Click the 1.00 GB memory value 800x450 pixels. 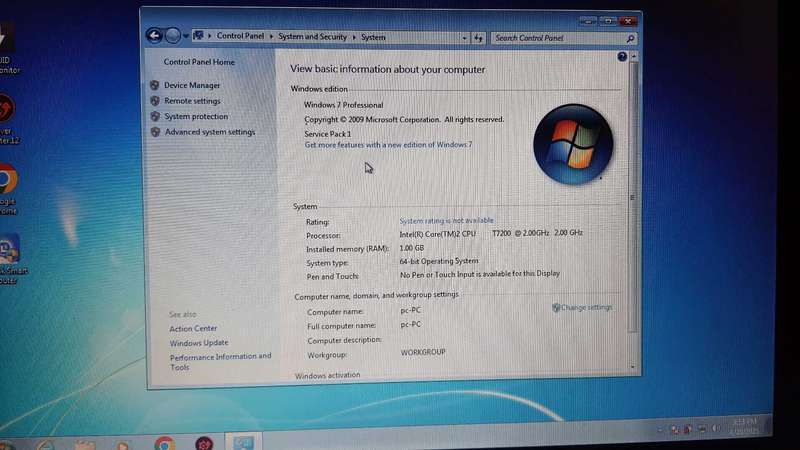[412, 248]
